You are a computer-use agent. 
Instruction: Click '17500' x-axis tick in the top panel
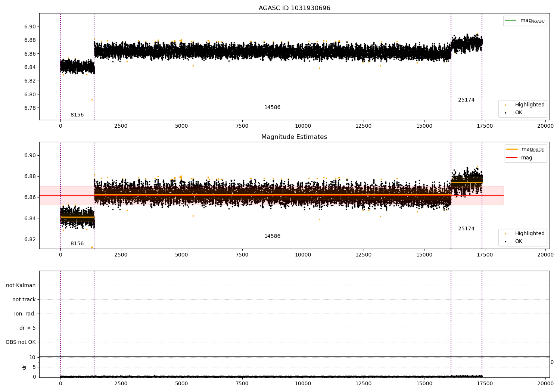485,126
